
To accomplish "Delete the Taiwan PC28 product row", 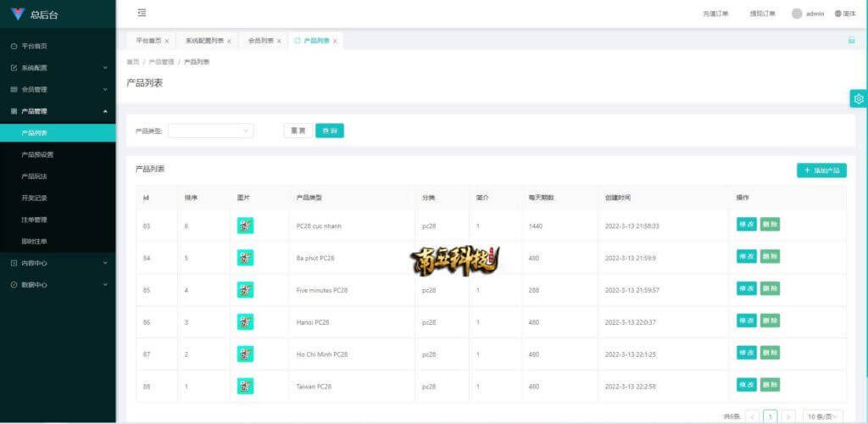I will (770, 385).
